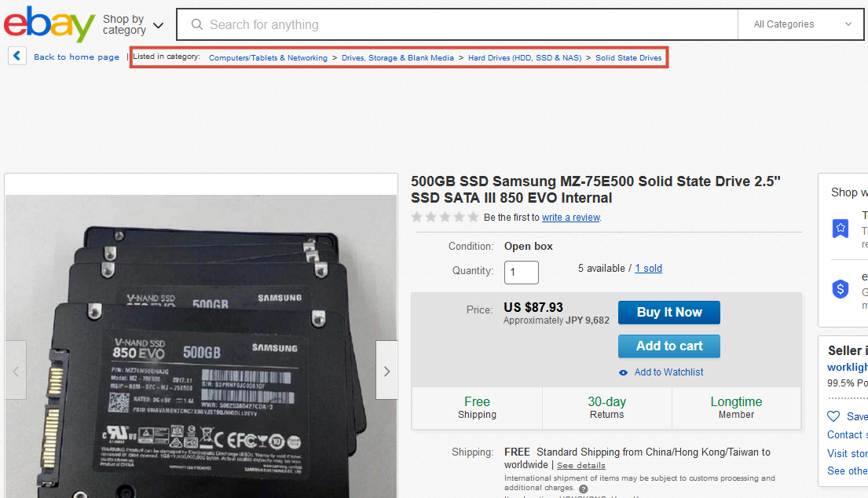868x498 pixels.
Task: View the 1 sold purchase history link
Action: (648, 268)
